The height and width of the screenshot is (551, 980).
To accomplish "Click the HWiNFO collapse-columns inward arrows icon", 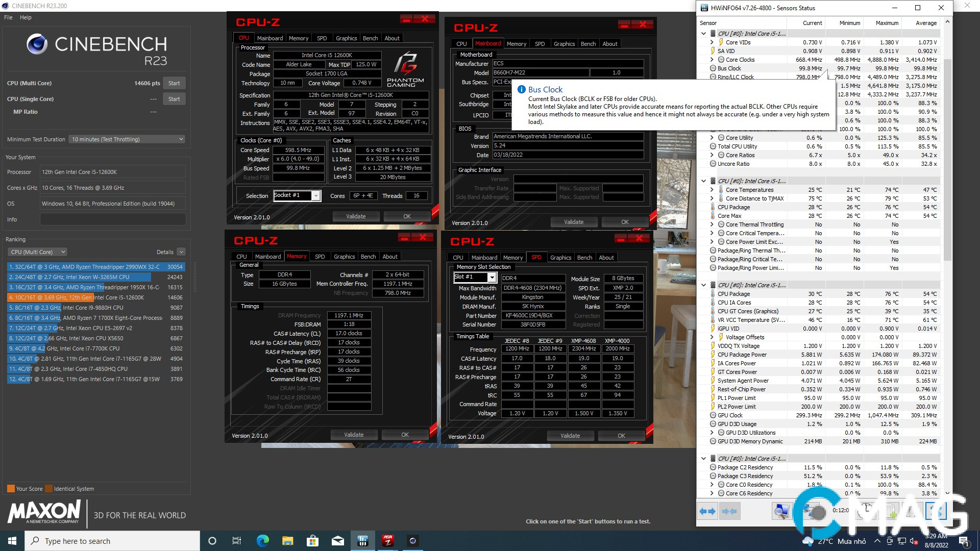I will point(729,511).
